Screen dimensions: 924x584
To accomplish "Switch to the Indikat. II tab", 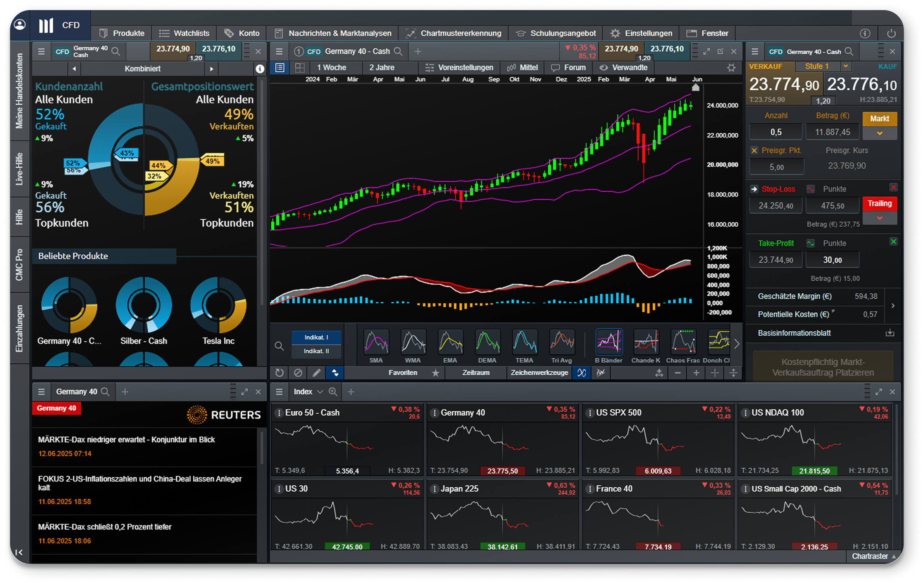I will click(x=316, y=351).
